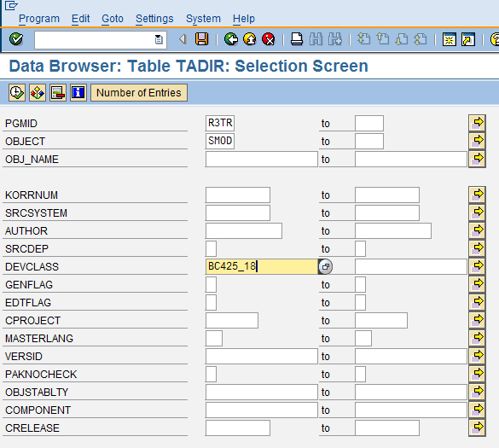Click the AUTHOR from-value field
This screenshot has height=448, width=499.
pyautogui.click(x=244, y=231)
